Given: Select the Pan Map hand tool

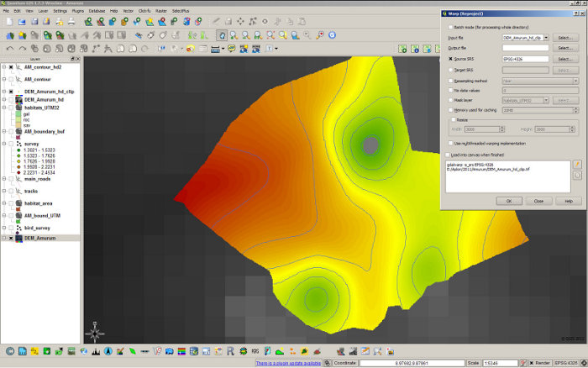Looking at the screenshot, I should click(x=222, y=35).
